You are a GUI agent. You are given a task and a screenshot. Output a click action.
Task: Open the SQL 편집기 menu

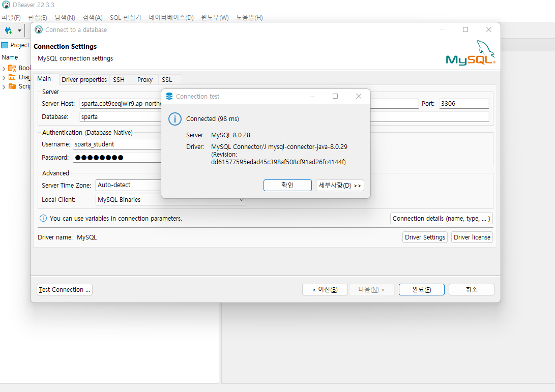click(x=125, y=18)
